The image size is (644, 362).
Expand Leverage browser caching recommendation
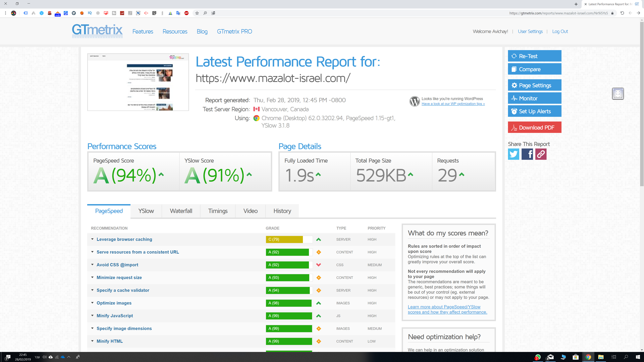124,239
